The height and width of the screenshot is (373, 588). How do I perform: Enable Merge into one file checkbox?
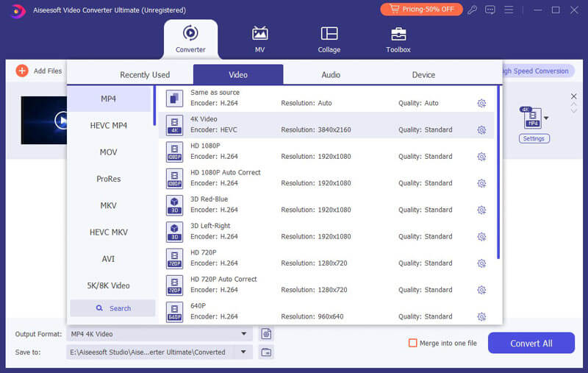[413, 343]
